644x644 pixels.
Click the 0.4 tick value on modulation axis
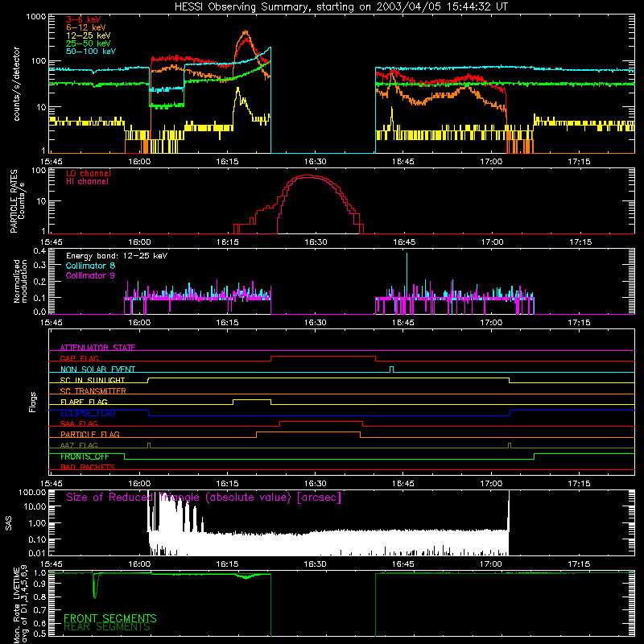click(x=39, y=251)
